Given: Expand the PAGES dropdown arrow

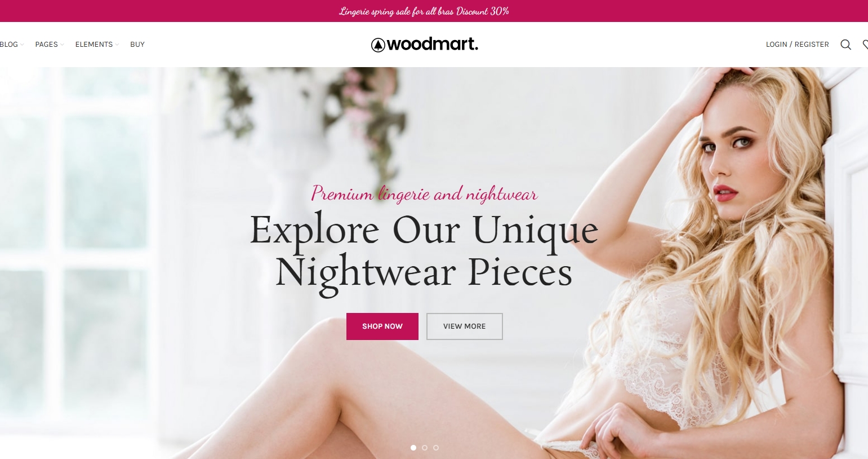Looking at the screenshot, I should (x=62, y=45).
